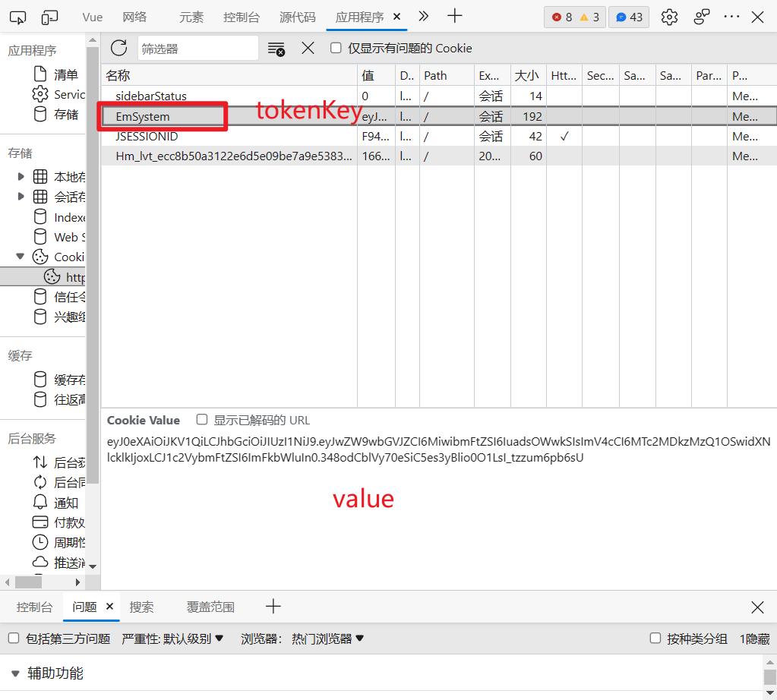
Task: Open the notifications bell item
Action: tap(55, 503)
